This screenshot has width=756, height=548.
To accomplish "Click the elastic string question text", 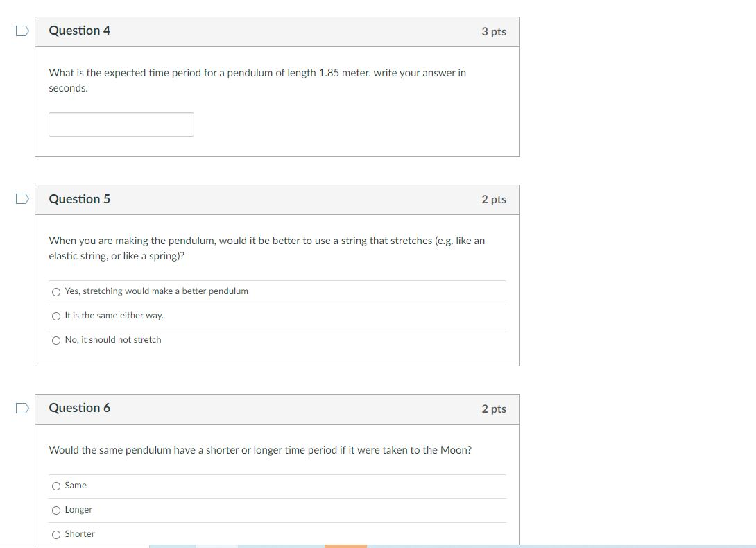I will [x=266, y=248].
